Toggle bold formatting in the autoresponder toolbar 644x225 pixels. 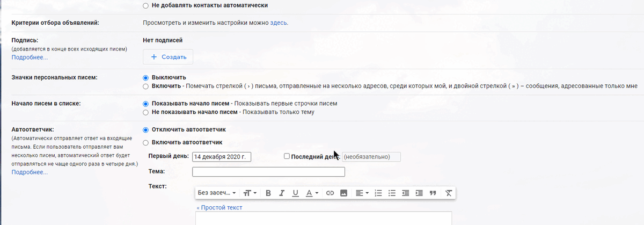268,193
